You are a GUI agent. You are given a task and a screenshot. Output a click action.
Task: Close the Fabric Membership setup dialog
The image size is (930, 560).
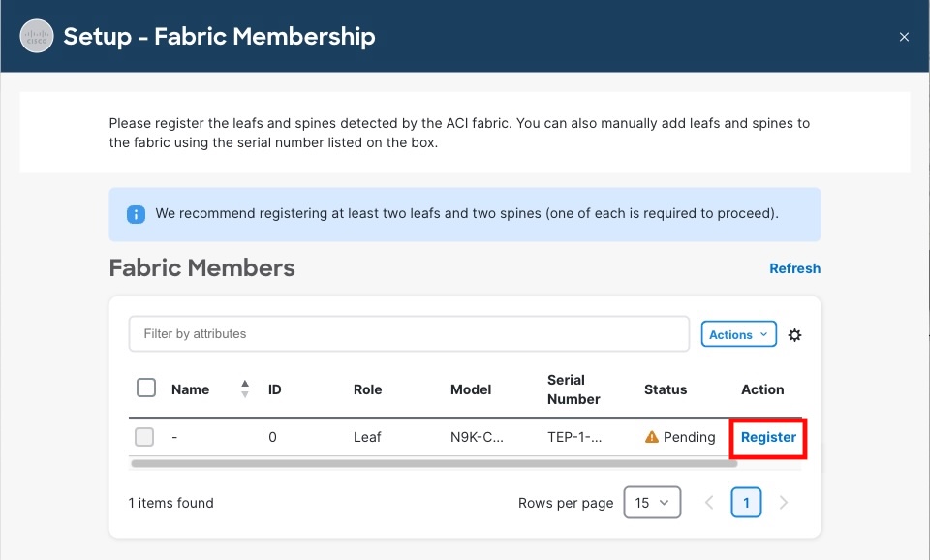[904, 37]
